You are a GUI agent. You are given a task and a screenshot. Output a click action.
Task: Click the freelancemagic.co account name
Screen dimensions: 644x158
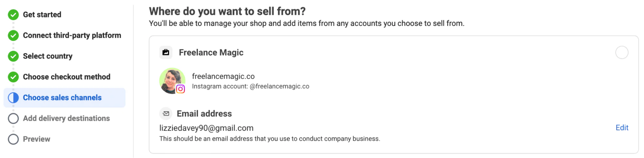coord(223,76)
